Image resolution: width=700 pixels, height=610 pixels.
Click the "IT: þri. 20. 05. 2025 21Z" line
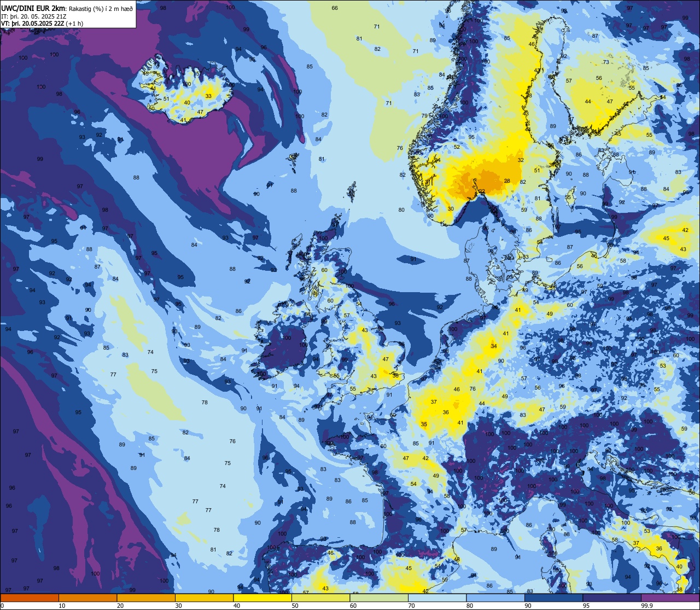(33, 16)
